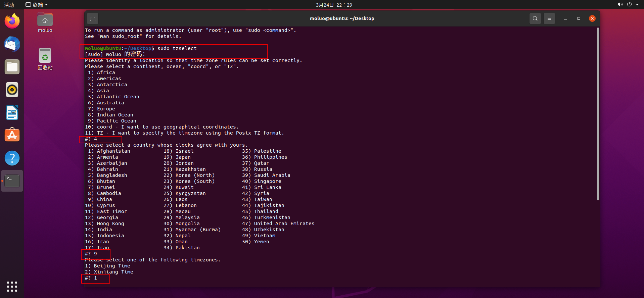The width and height of the screenshot is (644, 298).
Task: Click the '38) Russia' entry
Action: [x=257, y=169]
